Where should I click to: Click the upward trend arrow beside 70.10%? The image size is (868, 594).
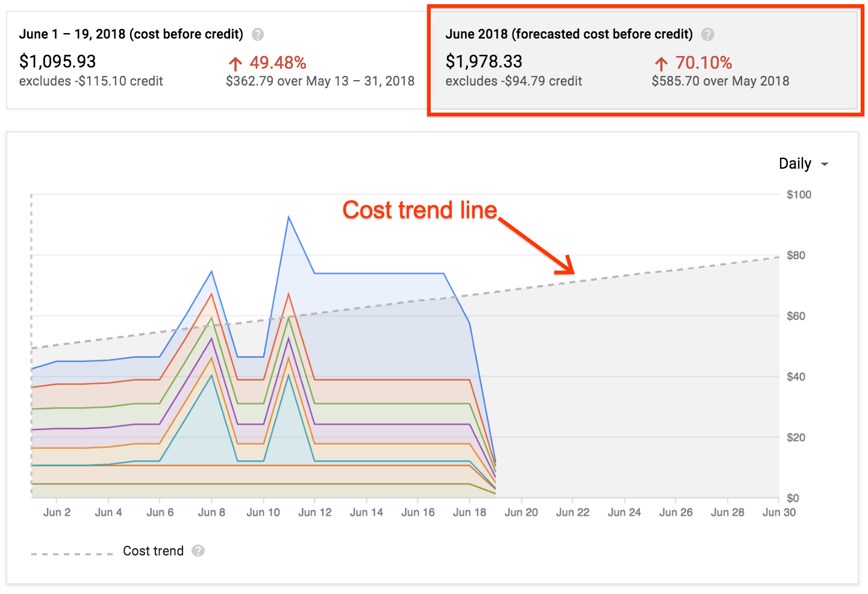[x=661, y=63]
